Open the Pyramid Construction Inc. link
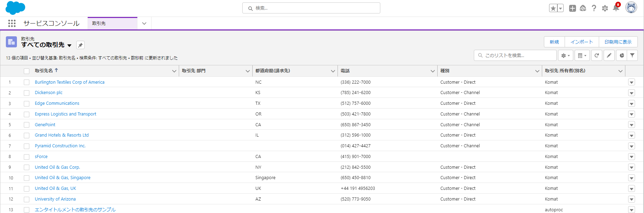 [60, 146]
